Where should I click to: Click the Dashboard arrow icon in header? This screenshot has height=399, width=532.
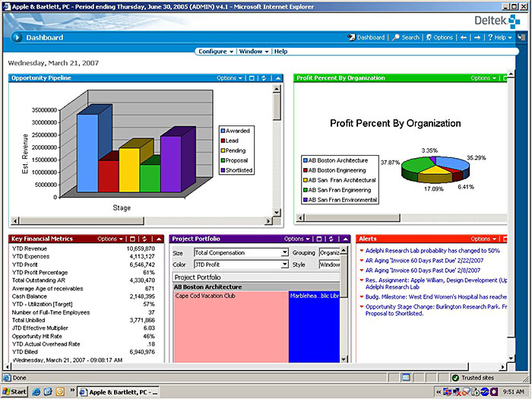coord(17,37)
